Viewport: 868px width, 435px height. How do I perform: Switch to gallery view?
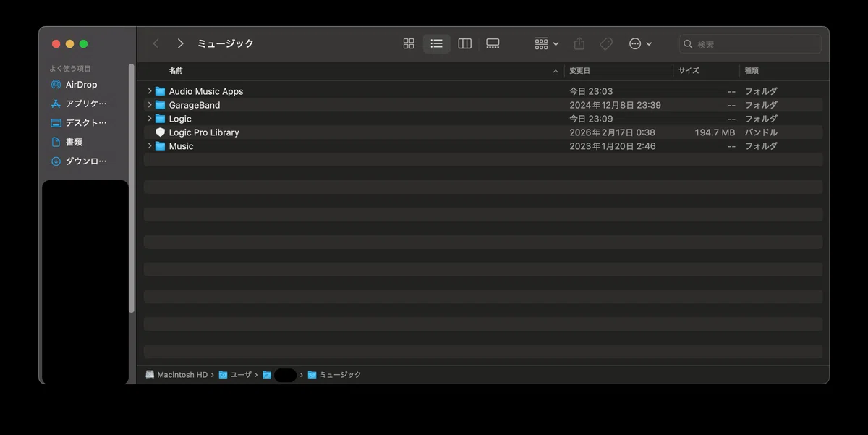[x=493, y=44]
